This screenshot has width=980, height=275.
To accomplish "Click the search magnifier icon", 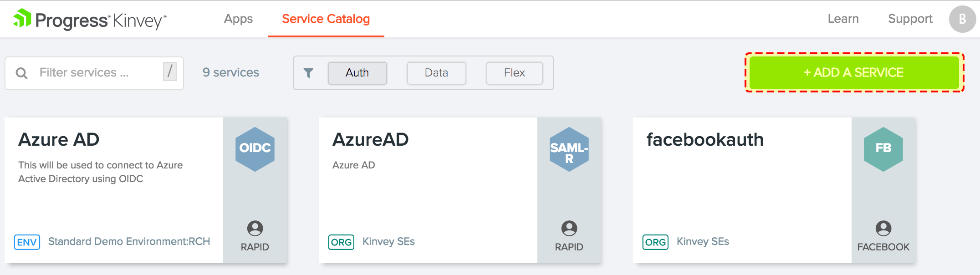I will tap(21, 73).
